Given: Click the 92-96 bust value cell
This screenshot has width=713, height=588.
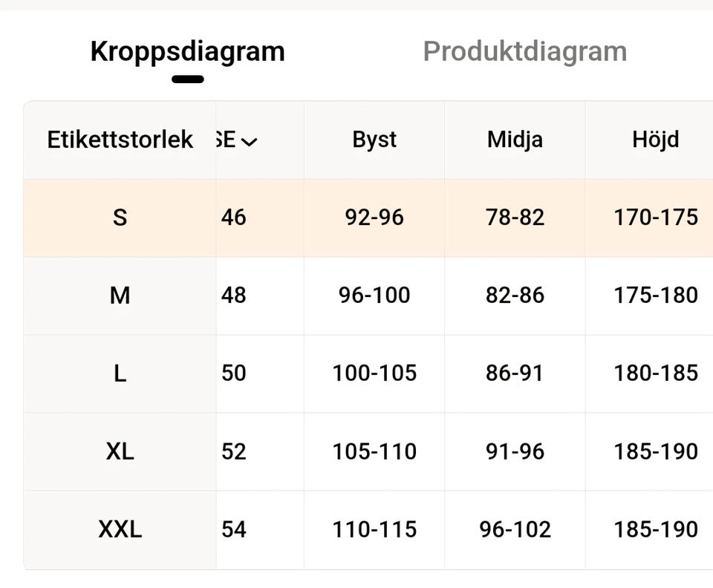Looking at the screenshot, I should point(374,218).
